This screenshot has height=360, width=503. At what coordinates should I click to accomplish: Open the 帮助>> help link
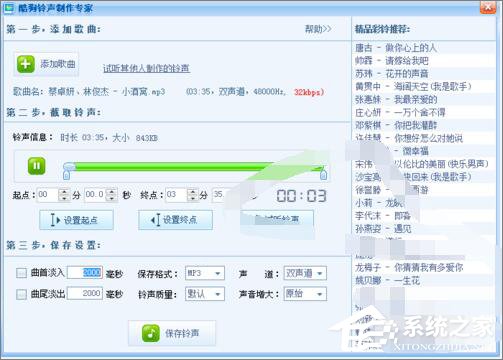[x=318, y=29]
